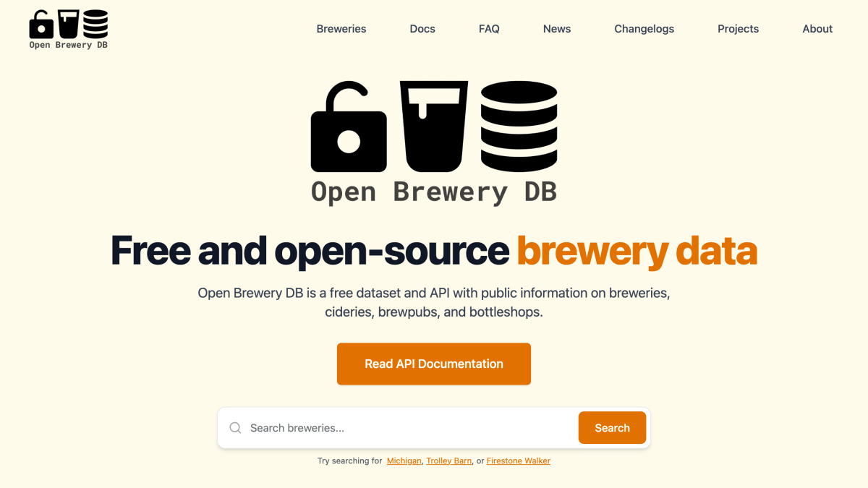Open the Projects nav item
The width and height of the screenshot is (868, 488).
738,29
